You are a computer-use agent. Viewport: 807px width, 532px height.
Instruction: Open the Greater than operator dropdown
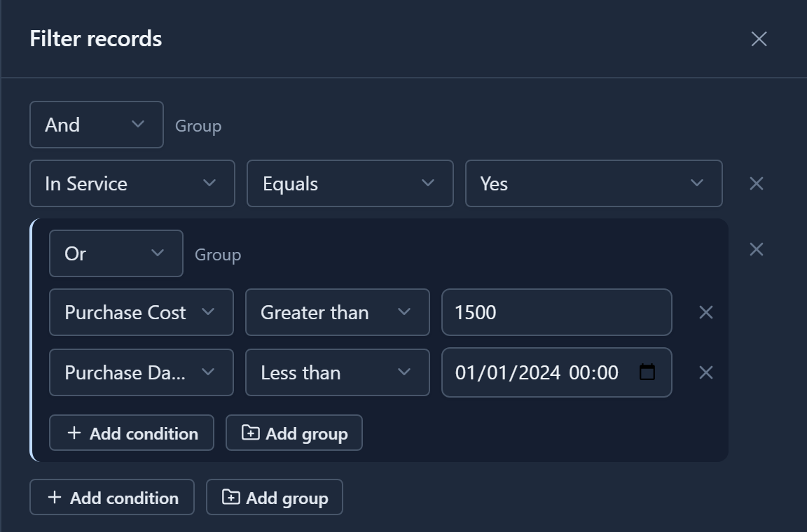pyautogui.click(x=338, y=312)
